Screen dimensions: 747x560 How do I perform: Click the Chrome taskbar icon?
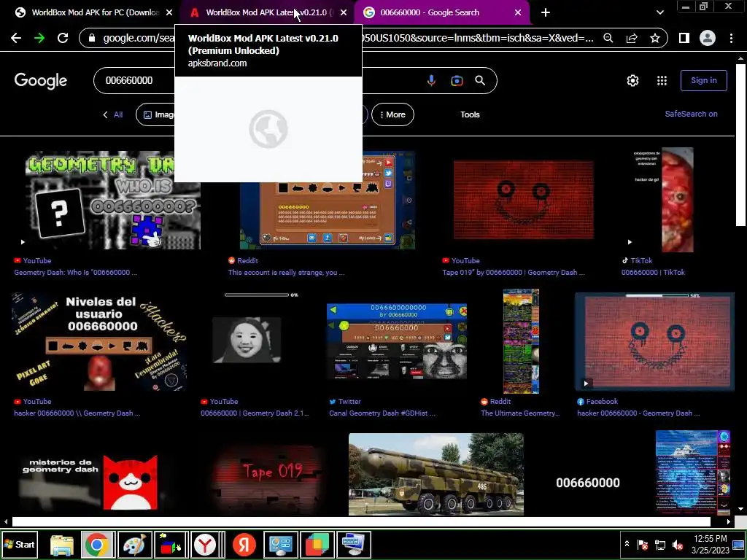[97, 545]
